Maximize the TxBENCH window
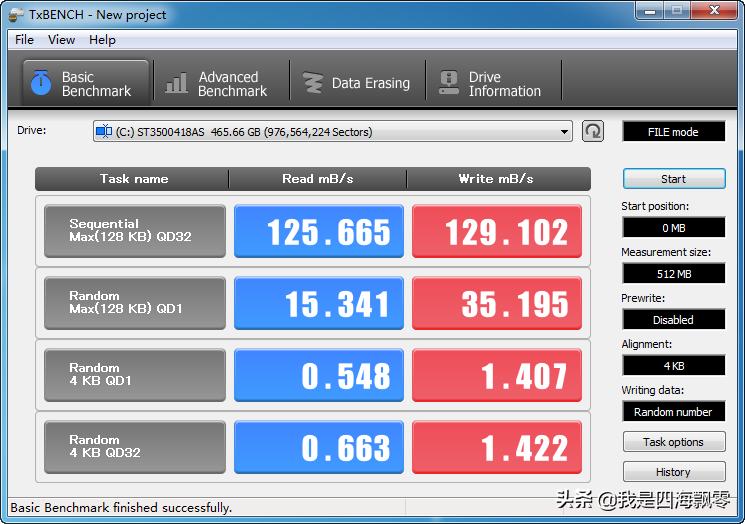 click(677, 11)
